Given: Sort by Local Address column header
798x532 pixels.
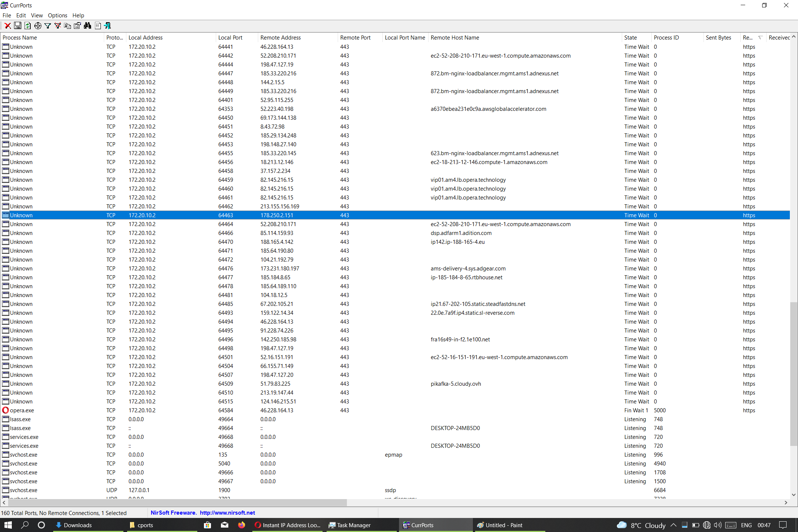Looking at the screenshot, I should pyautogui.click(x=171, y=37).
